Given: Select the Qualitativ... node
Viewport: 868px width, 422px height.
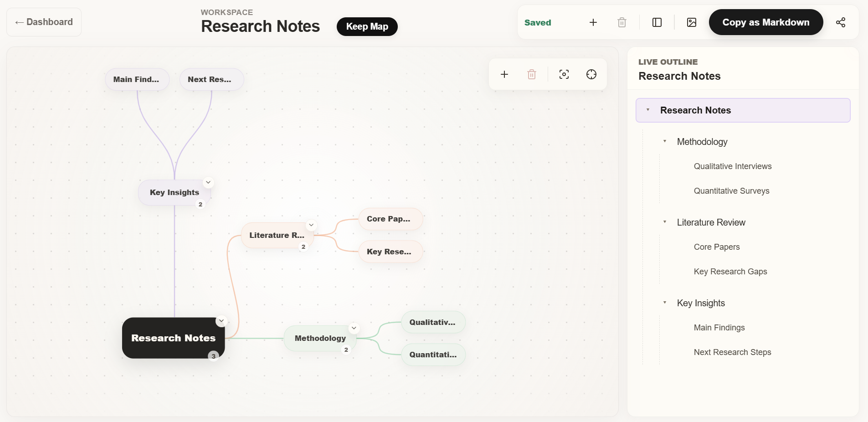Looking at the screenshot, I should [x=433, y=322].
